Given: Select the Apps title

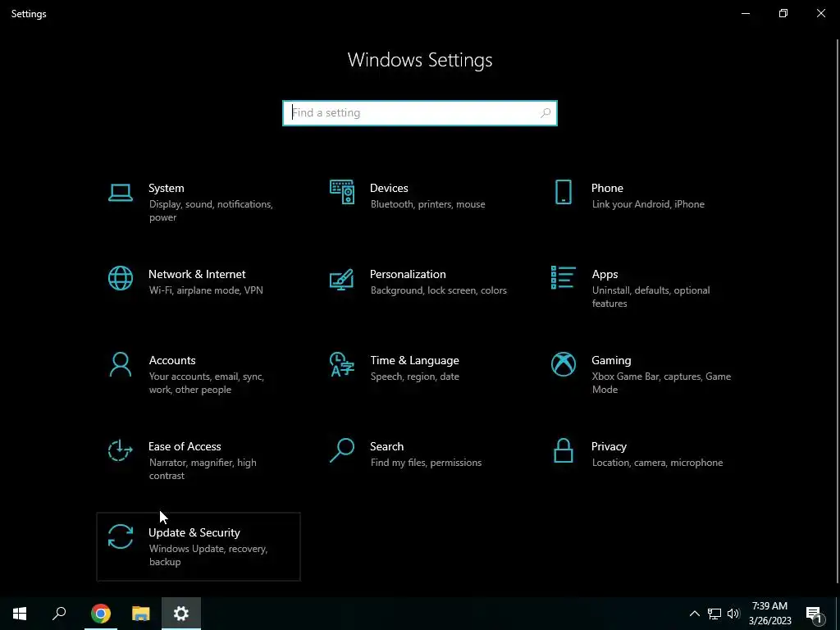Looking at the screenshot, I should click(x=605, y=274).
